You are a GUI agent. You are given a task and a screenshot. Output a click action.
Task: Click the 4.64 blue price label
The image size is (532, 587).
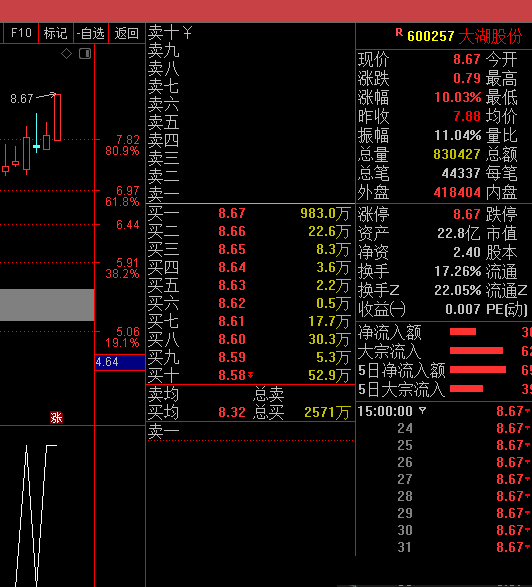(x=120, y=362)
